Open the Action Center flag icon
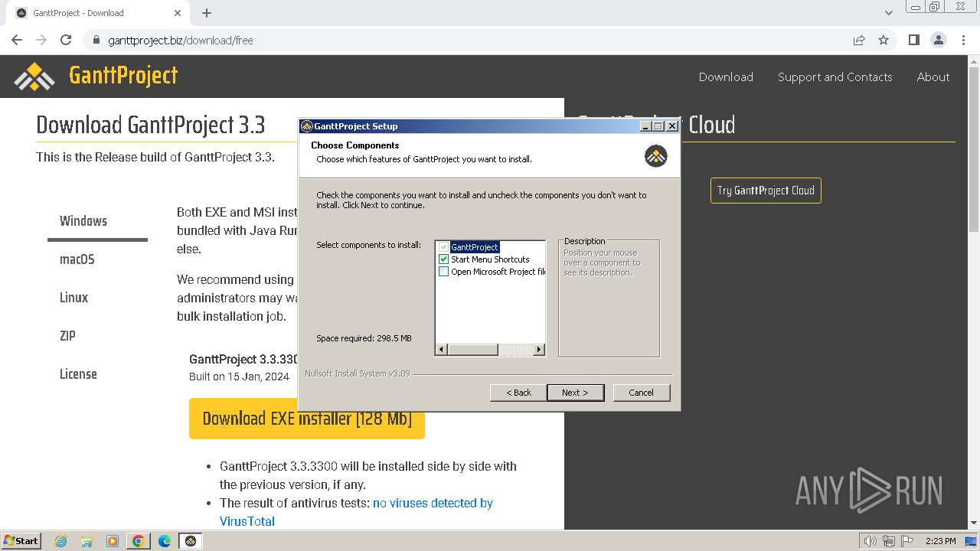The width and height of the screenshot is (980, 551). point(908,541)
